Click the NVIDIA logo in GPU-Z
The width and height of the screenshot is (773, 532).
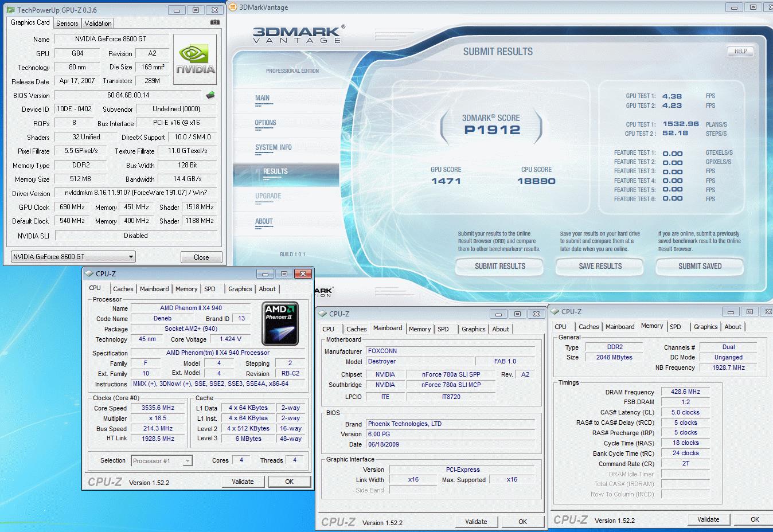tap(196, 60)
